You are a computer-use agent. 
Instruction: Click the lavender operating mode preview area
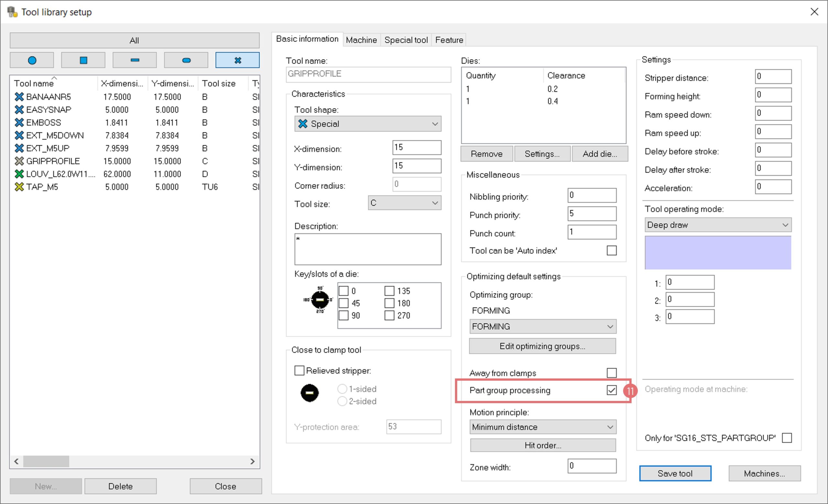(718, 252)
